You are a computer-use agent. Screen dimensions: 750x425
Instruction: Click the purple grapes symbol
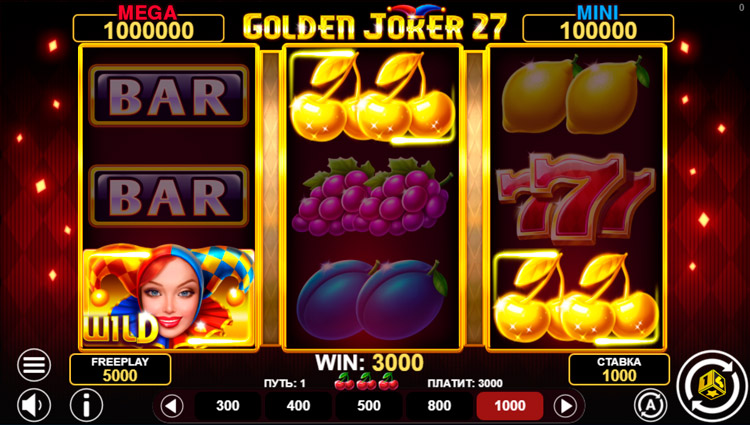pos(372,196)
